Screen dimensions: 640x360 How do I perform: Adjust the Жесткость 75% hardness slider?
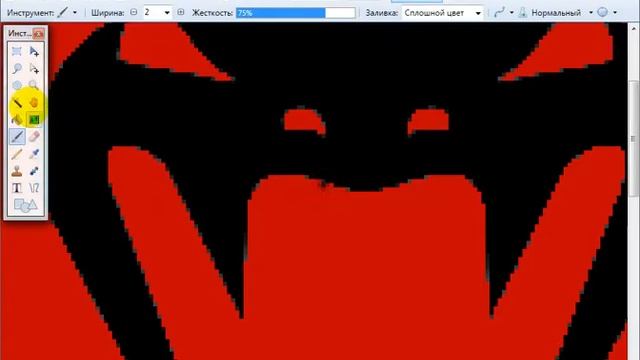click(x=296, y=13)
